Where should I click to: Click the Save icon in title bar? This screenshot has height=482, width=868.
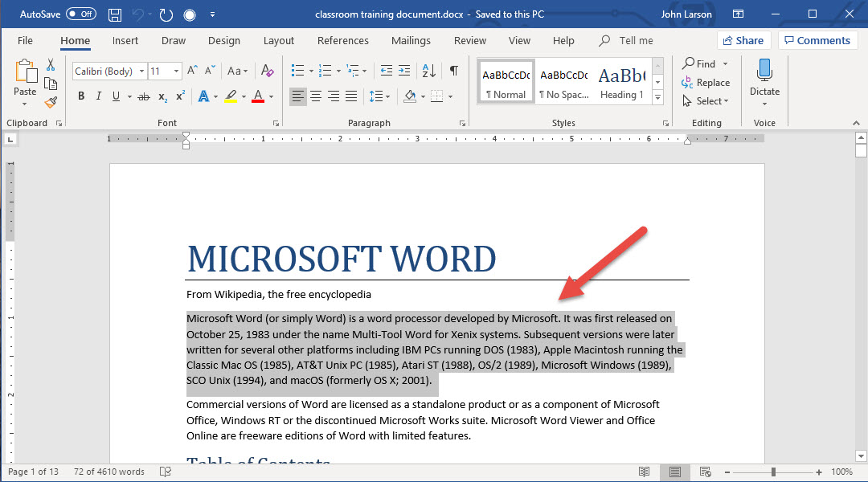115,14
